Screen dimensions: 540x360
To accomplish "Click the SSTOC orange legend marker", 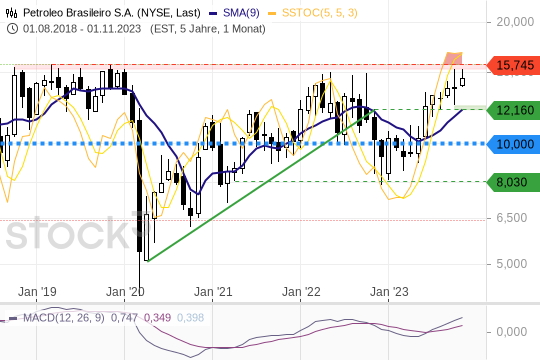I will coord(272,13).
